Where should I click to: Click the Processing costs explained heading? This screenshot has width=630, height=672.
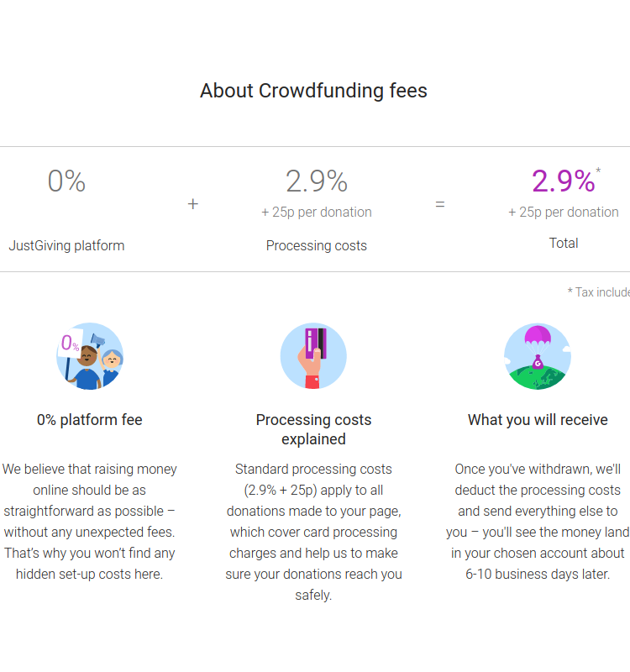pyautogui.click(x=313, y=429)
